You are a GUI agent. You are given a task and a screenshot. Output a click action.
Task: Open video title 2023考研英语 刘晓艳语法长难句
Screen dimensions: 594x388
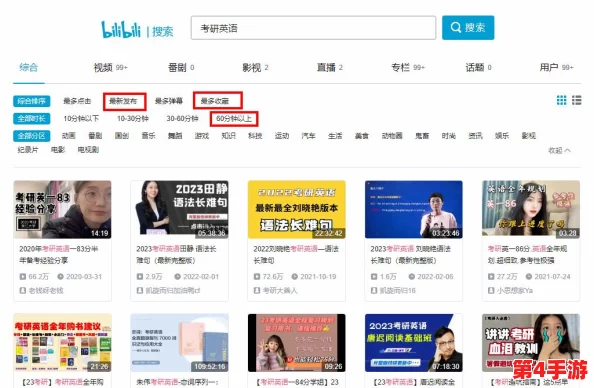411,255
